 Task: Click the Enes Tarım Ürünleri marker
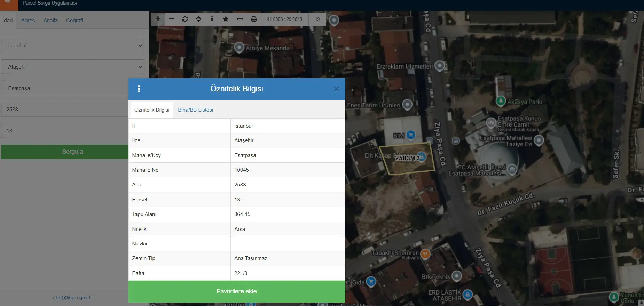407,104
